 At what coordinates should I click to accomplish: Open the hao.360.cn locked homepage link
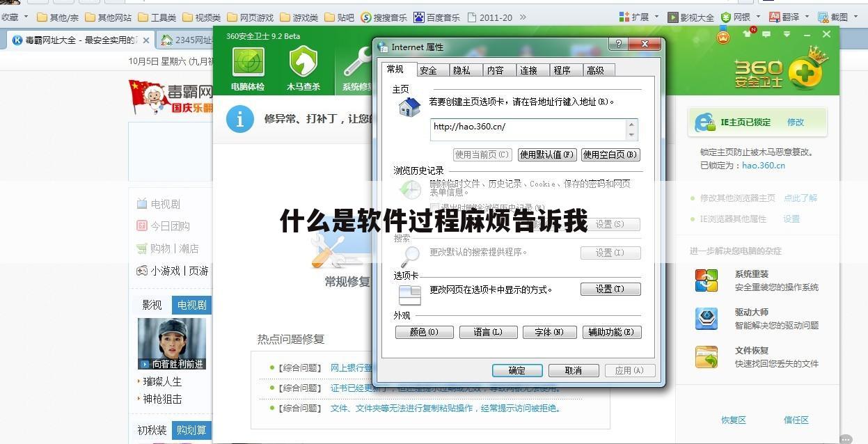(x=764, y=166)
